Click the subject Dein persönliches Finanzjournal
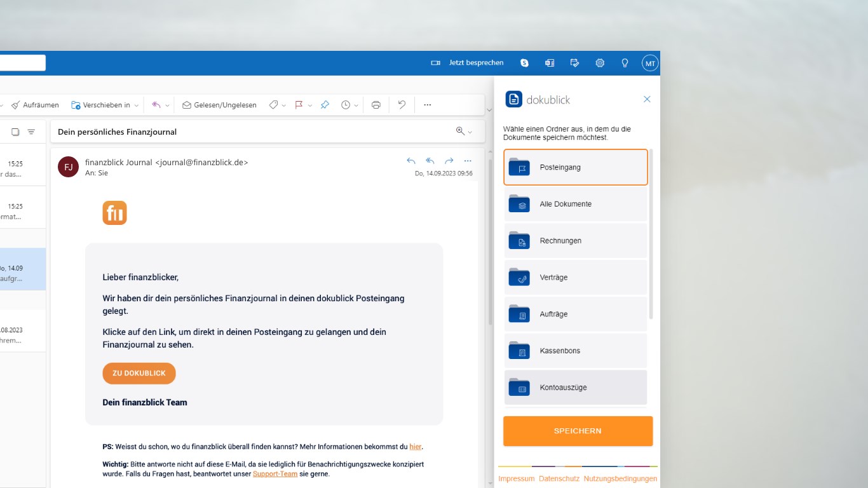868x488 pixels. (117, 132)
